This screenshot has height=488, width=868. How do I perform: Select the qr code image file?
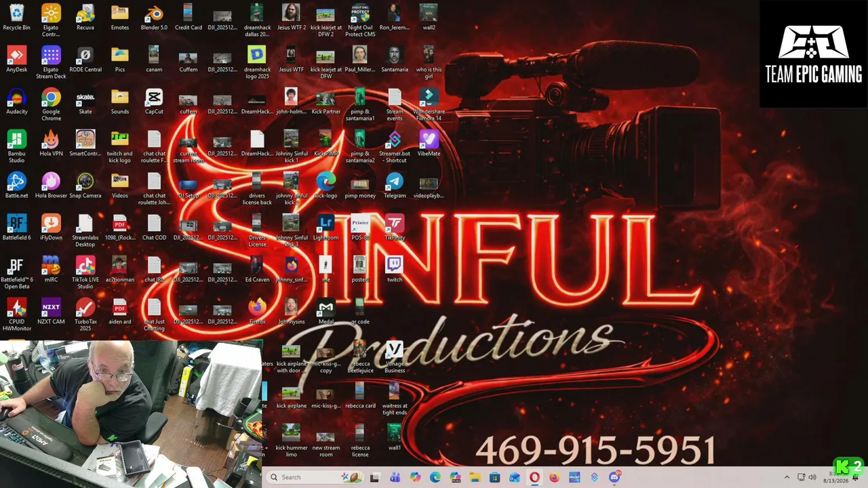360,312
